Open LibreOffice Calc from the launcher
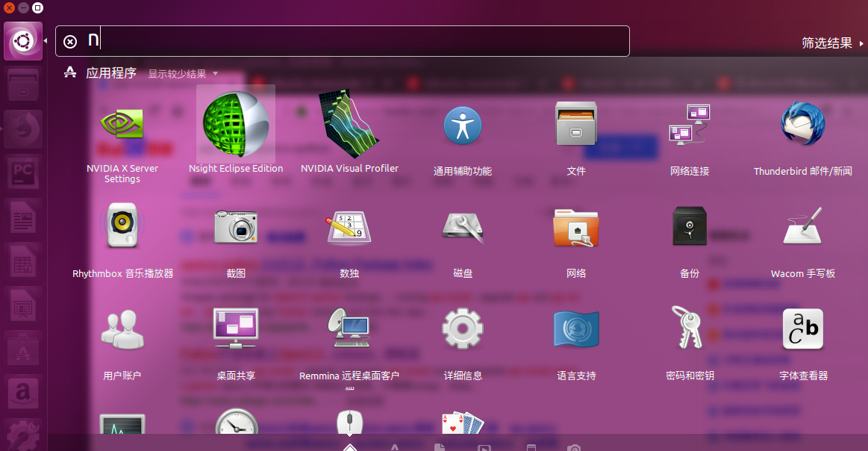Viewport: 868px width, 451px height. (23, 261)
